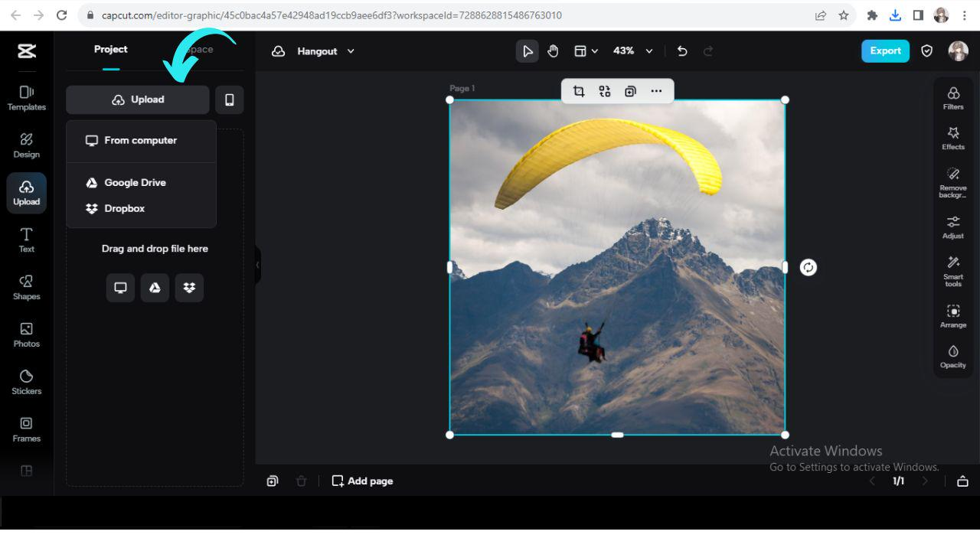Open the Templates sidebar panel
Image resolution: width=980 pixels, height=551 pixels.
pos(26,98)
